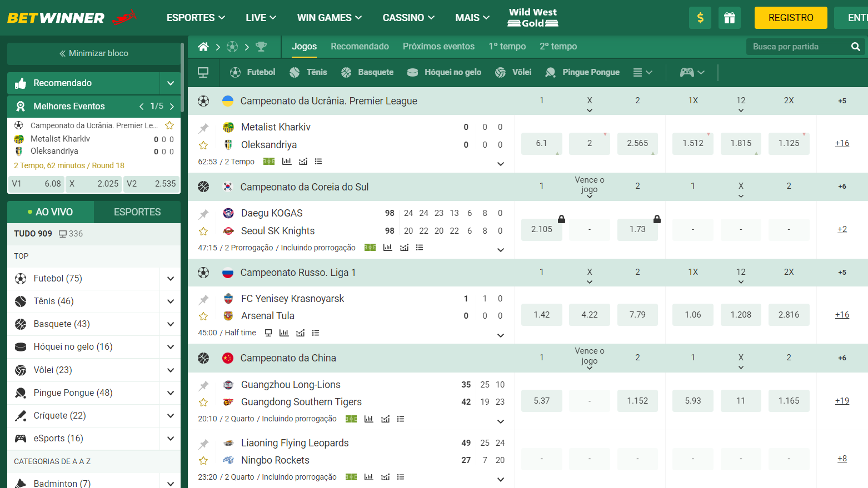Viewport: 868px width, 488px height.
Task: Pin the Metalist Kharkiv match
Action: tap(204, 128)
